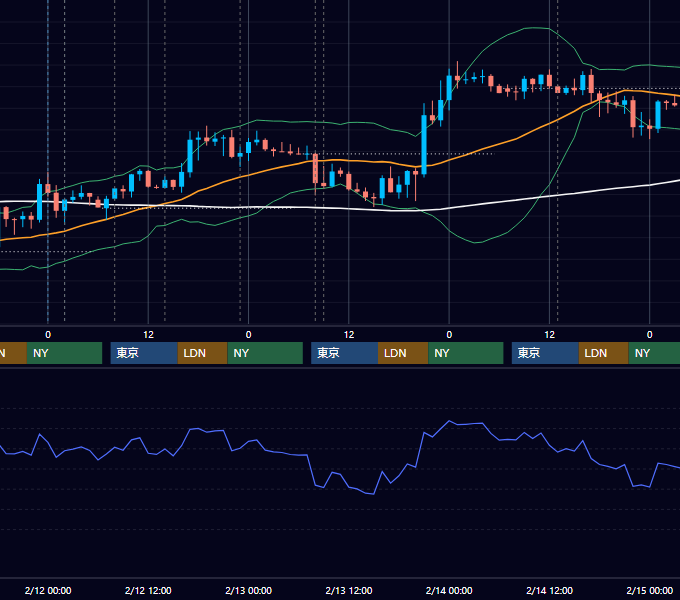
Task: Click the NY session block spanning 2/14 00:00
Action: (x=466, y=353)
